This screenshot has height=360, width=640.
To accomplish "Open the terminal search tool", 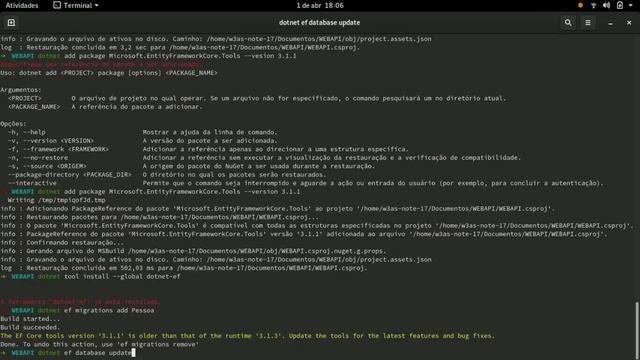I will [568, 22].
